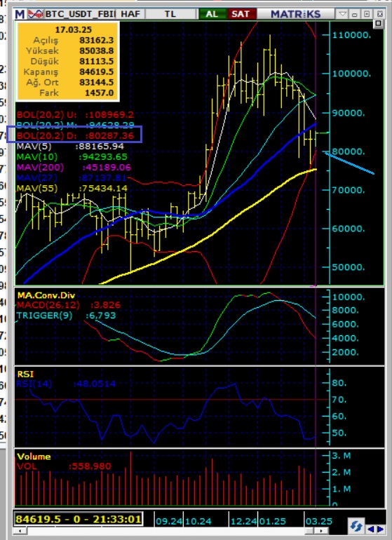The width and height of the screenshot is (392, 540).
Task: Open the chart type icon beside symbol
Action: (x=36, y=14)
